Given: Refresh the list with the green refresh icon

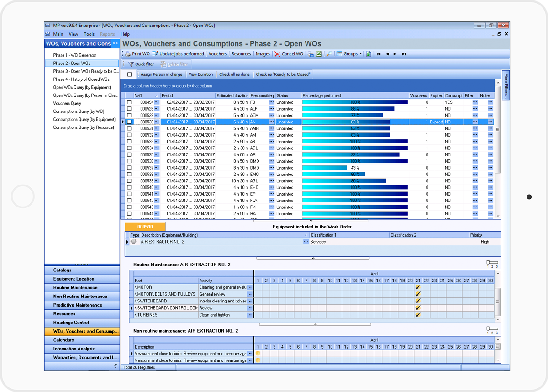Looking at the screenshot, I should click(x=369, y=53).
